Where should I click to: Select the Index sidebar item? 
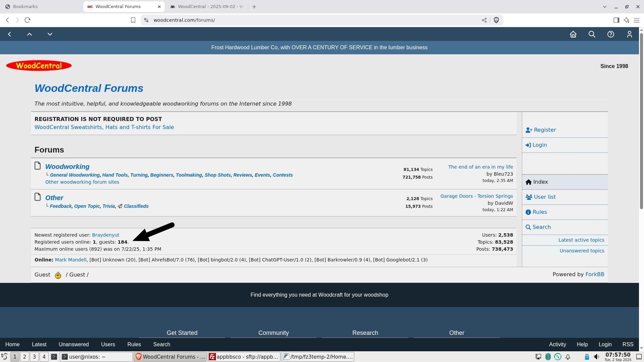[565, 182]
